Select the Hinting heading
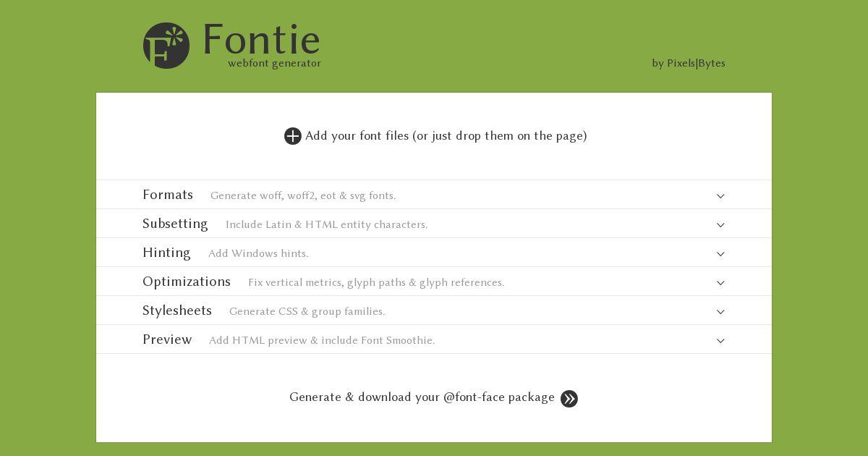This screenshot has width=868, height=456. pos(166,253)
